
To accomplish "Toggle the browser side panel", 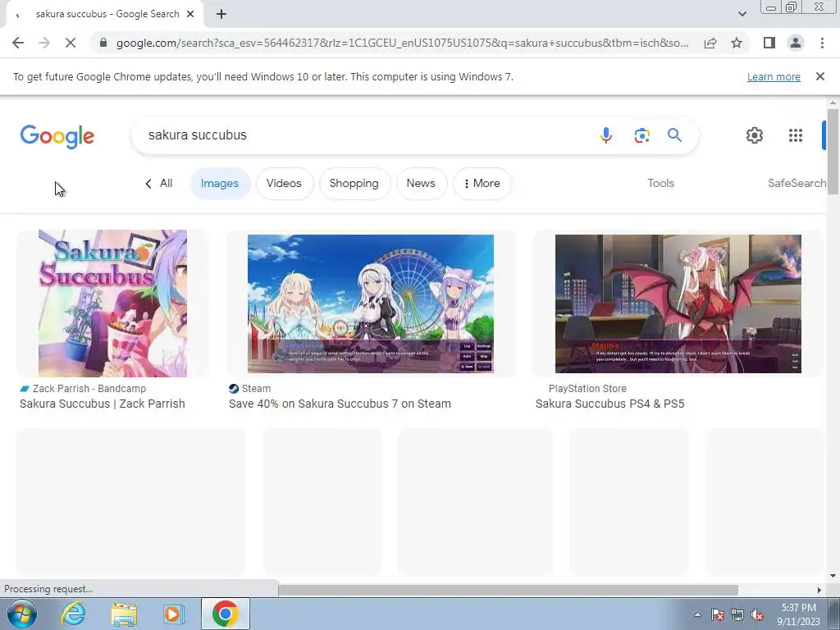I will point(769,43).
